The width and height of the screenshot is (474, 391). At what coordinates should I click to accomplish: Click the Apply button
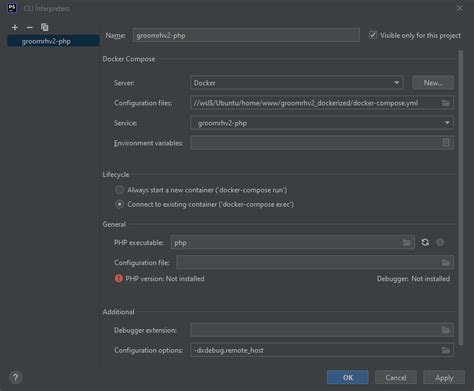pos(444,377)
